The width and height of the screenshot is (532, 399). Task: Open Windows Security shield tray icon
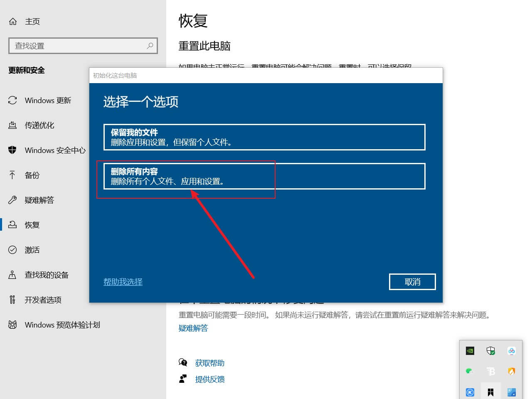(x=491, y=351)
